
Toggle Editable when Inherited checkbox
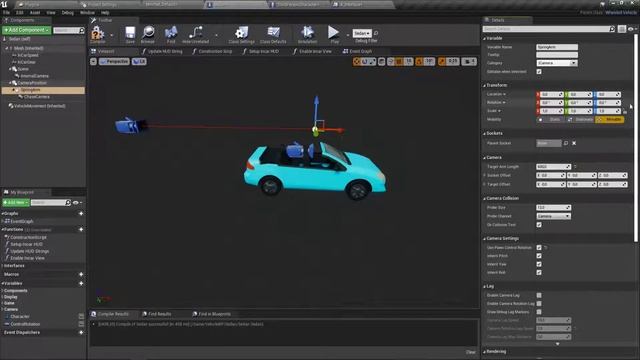[539, 71]
